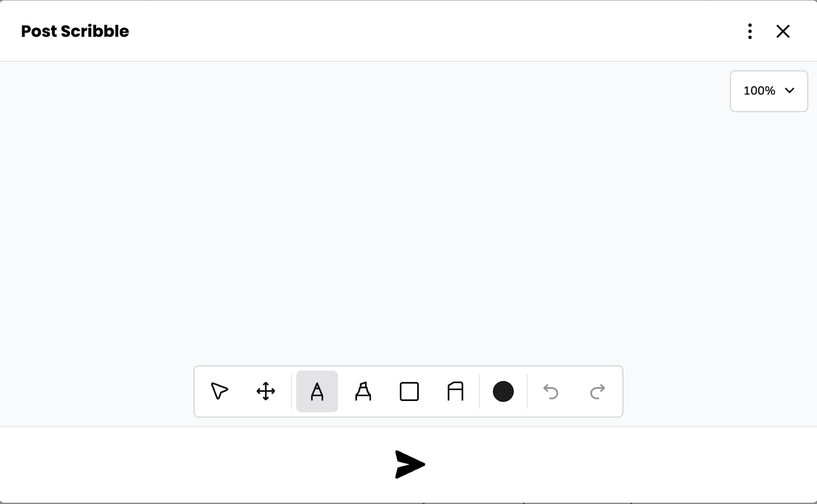Click the zoom dropdown chevron arrow
The image size is (817, 504).
click(789, 91)
